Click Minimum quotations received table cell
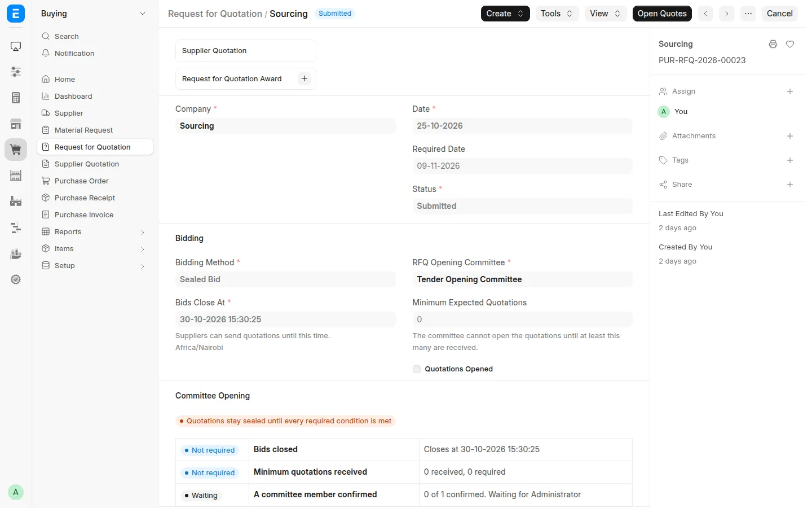The width and height of the screenshot is (812, 508). tap(334, 472)
